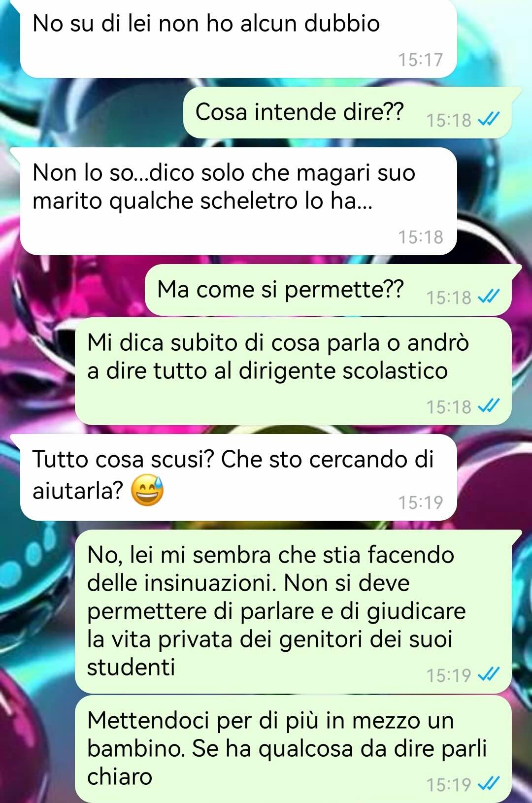
Task: Tap the read receipt on the 'dirigente scolastico' message
Action: point(489,406)
